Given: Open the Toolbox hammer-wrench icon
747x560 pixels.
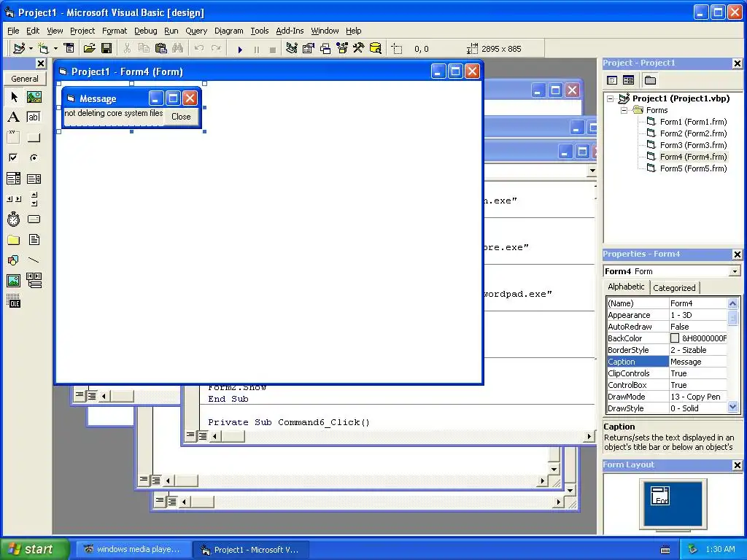Looking at the screenshot, I should coord(358,49).
